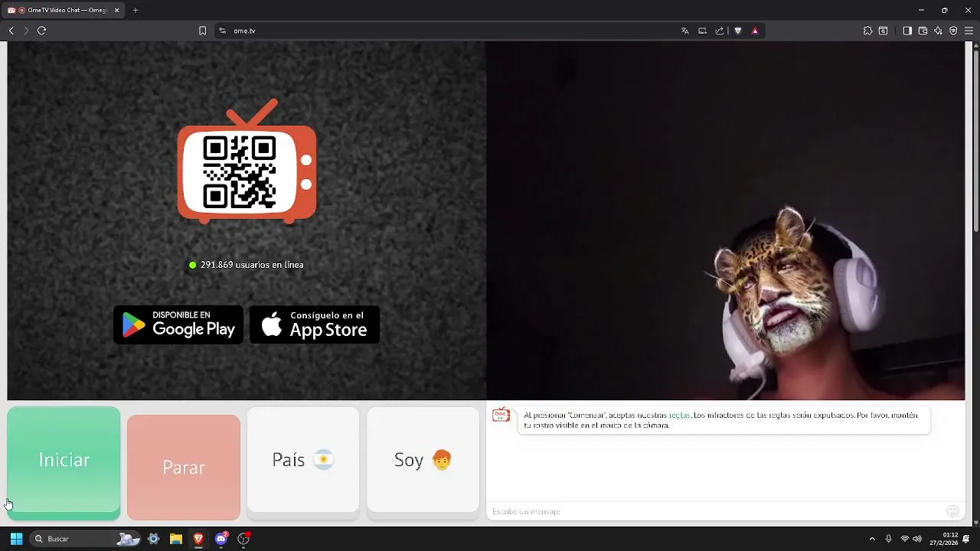Open Settings gear from the taskbar
980x551 pixels.
pyautogui.click(x=153, y=539)
